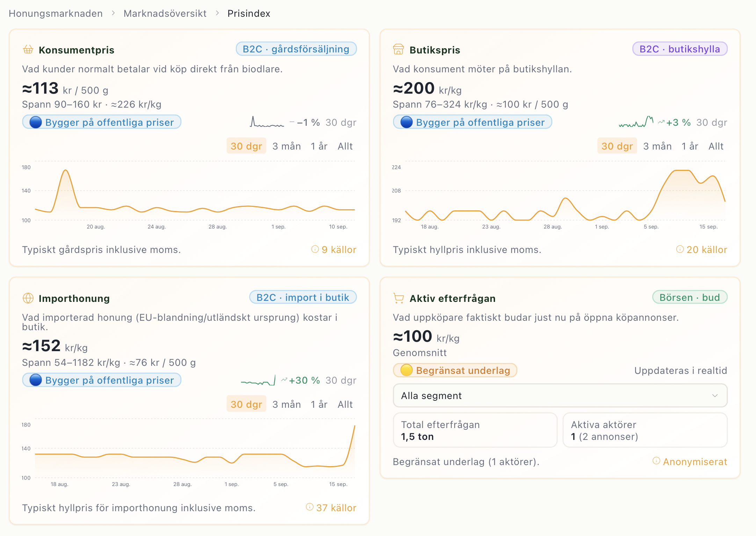This screenshot has width=756, height=536.
Task: Go to Marknadsöversikt breadcrumb
Action: click(x=165, y=13)
